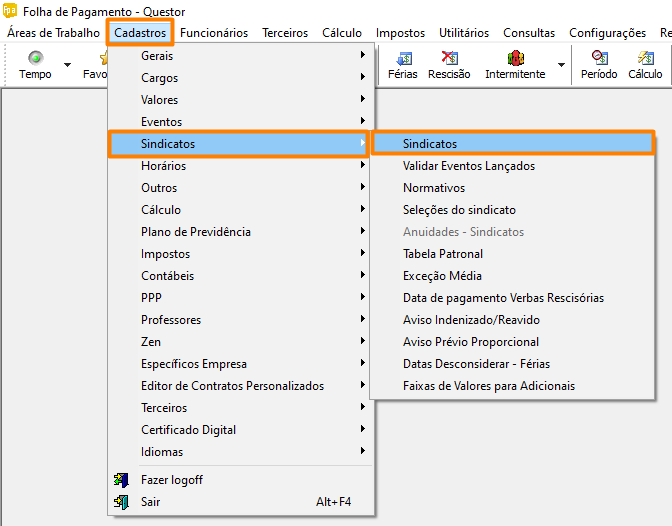Viewport: 672px width, 526px height.
Task: Click the Fazer logoff icon
Action: pyautogui.click(x=121, y=480)
